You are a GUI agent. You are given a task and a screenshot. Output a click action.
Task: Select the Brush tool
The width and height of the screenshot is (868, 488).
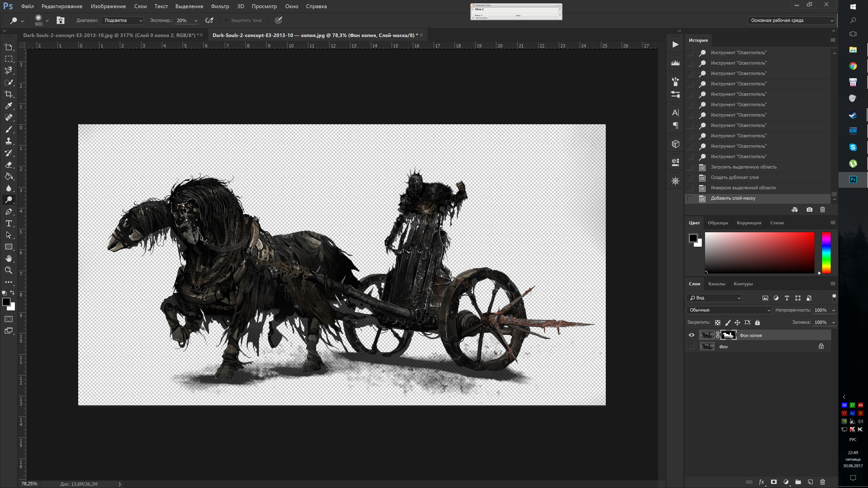pos(9,129)
